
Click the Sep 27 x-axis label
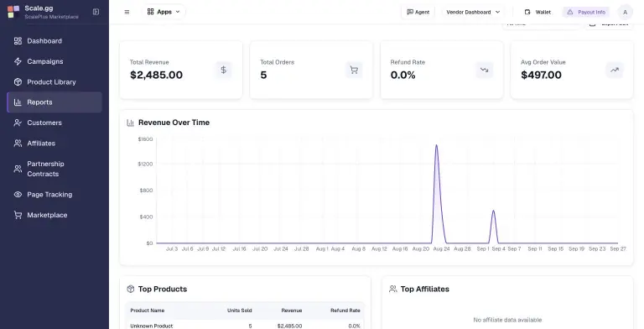coord(618,248)
